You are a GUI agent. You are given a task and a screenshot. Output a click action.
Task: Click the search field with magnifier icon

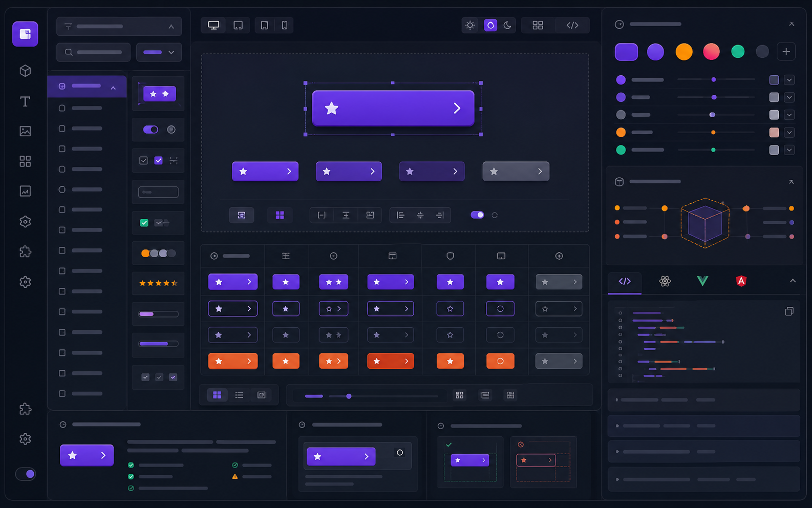[93, 52]
